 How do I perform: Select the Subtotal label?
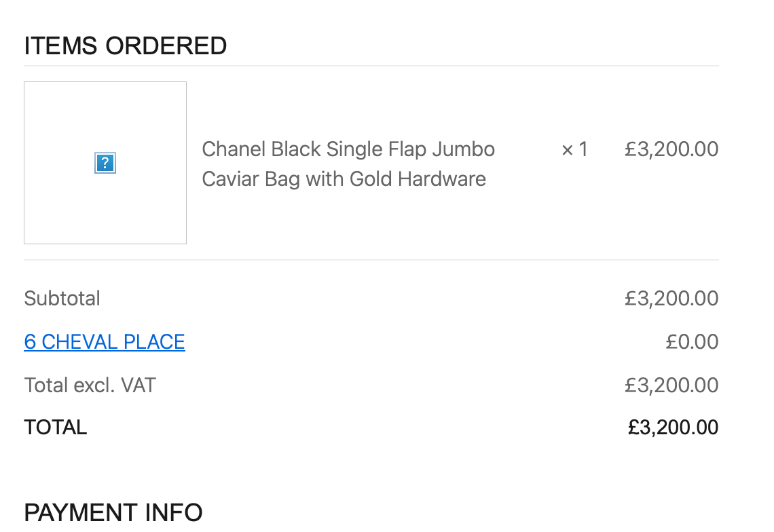tap(62, 298)
